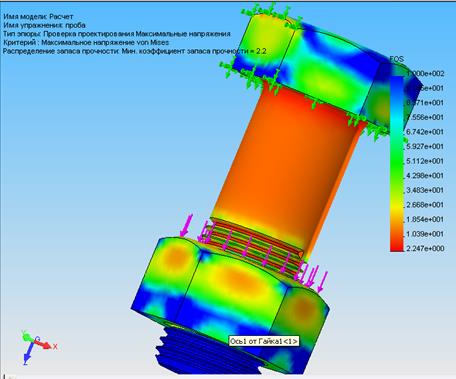The image size is (456, 379).
Task: Click the 'Критерий : Максимальное напряжение von Mises' line
Action: (x=86, y=43)
